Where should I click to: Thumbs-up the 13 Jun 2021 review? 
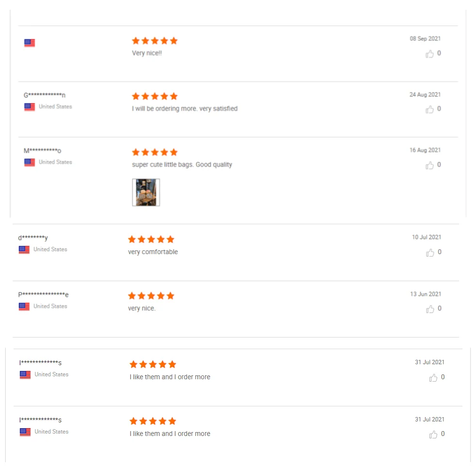(x=430, y=309)
